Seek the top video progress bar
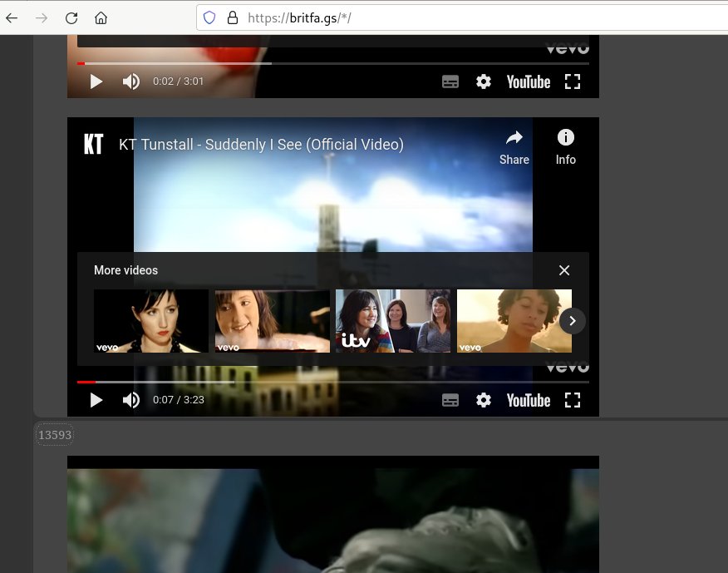The width and height of the screenshot is (728, 573). point(333,63)
